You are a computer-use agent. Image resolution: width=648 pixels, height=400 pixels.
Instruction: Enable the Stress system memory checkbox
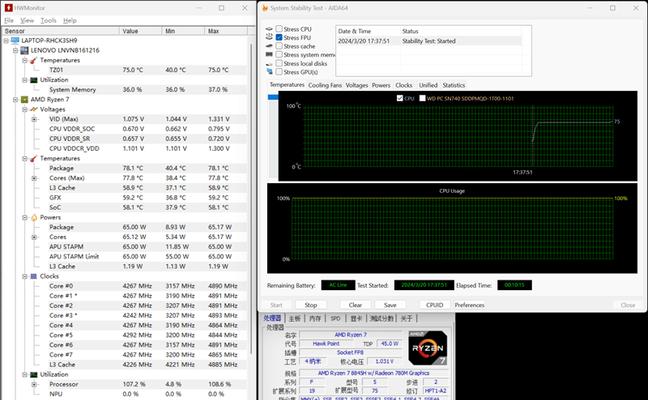pos(279,55)
